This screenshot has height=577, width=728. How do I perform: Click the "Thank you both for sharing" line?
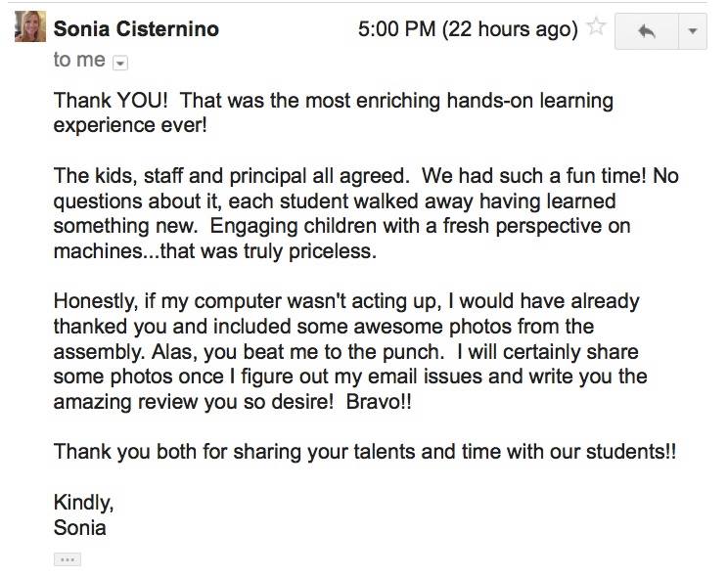pos(364,452)
